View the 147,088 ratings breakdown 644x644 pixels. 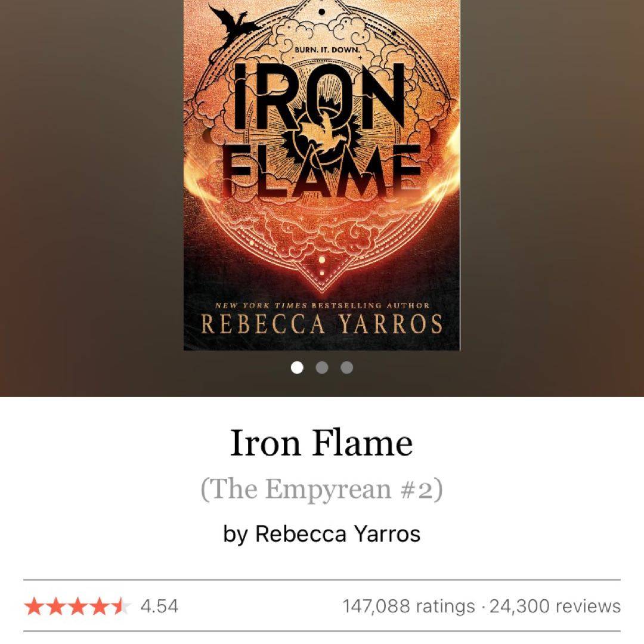pyautogui.click(x=408, y=606)
